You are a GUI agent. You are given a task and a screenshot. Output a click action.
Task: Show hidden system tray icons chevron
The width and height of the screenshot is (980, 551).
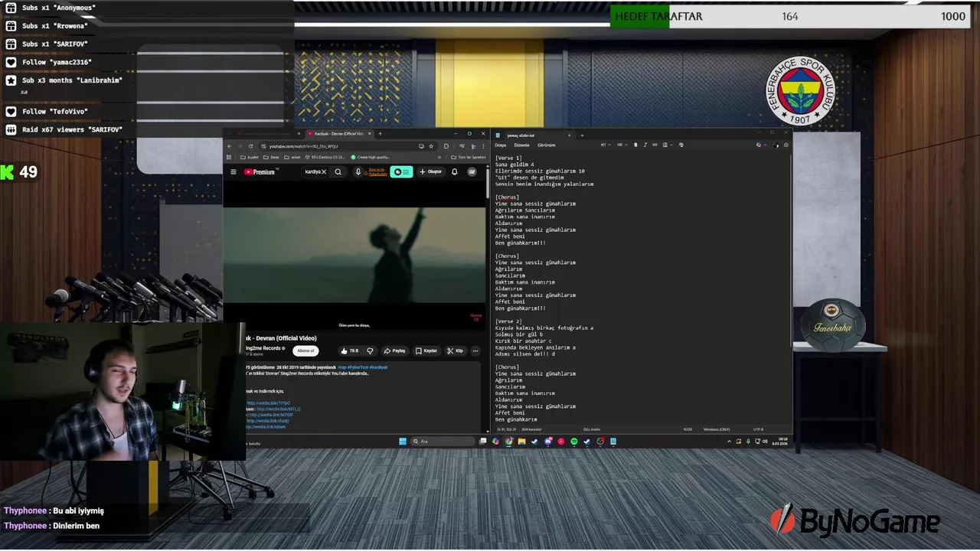729,442
